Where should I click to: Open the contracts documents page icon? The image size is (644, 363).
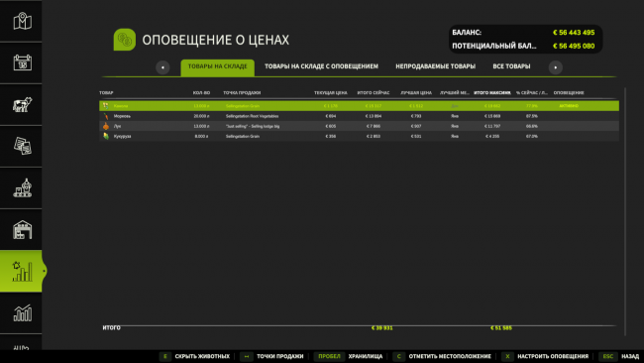(x=22, y=146)
